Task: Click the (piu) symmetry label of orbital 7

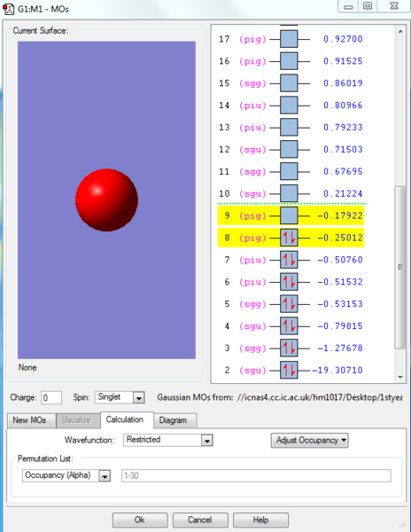Action: 252,260
